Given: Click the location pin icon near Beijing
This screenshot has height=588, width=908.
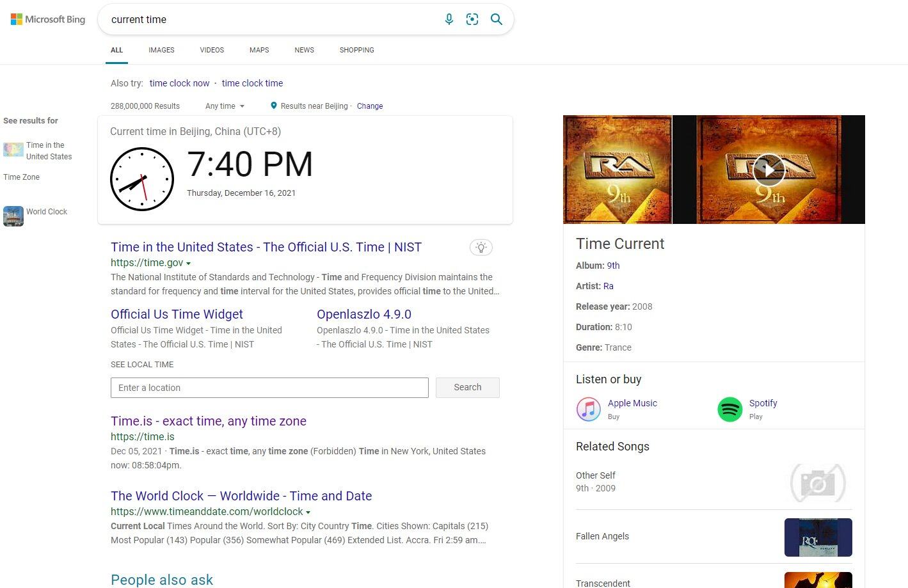Looking at the screenshot, I should [x=274, y=106].
